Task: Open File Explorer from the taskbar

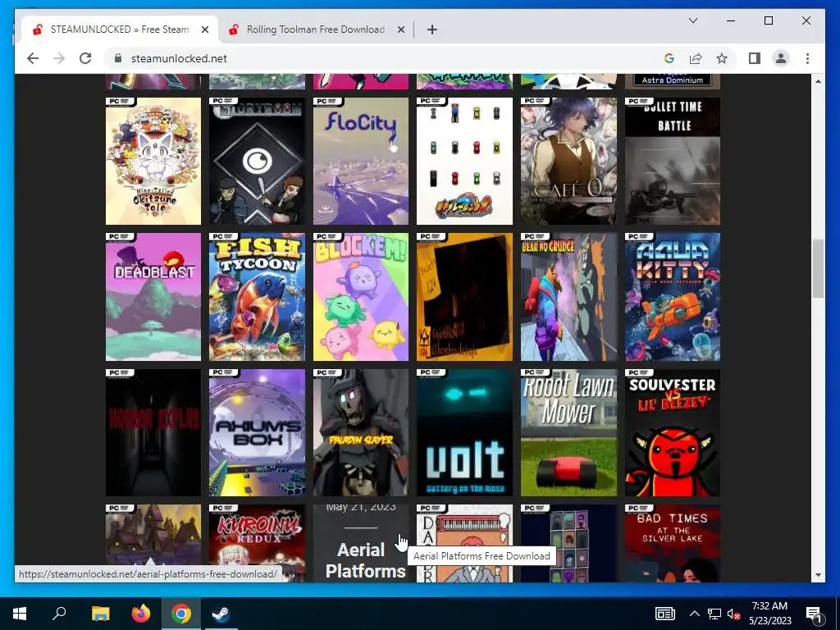Action: pos(100,614)
